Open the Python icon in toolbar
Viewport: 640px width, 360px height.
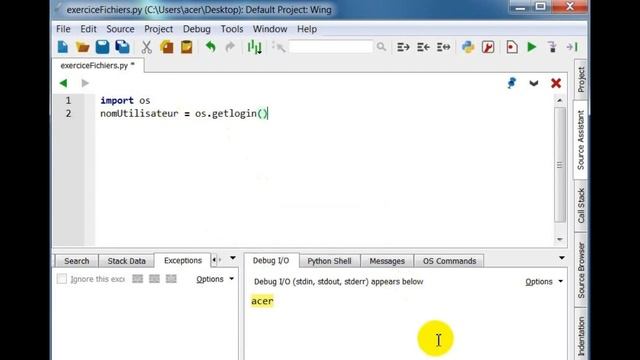[x=468, y=47]
